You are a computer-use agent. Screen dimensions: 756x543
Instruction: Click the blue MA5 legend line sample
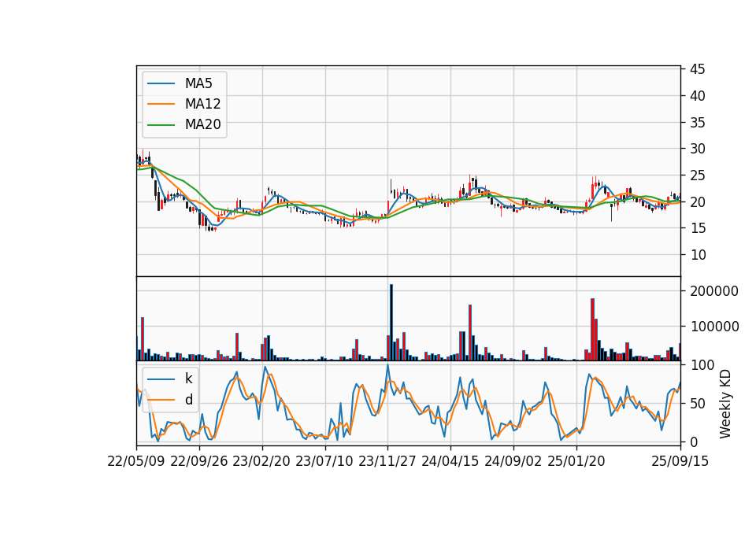coord(161,84)
